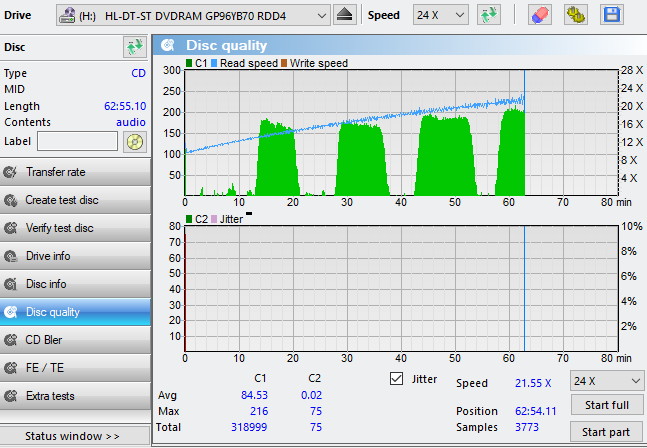
Task: Click the eraser icon in the toolbar
Action: tap(540, 15)
